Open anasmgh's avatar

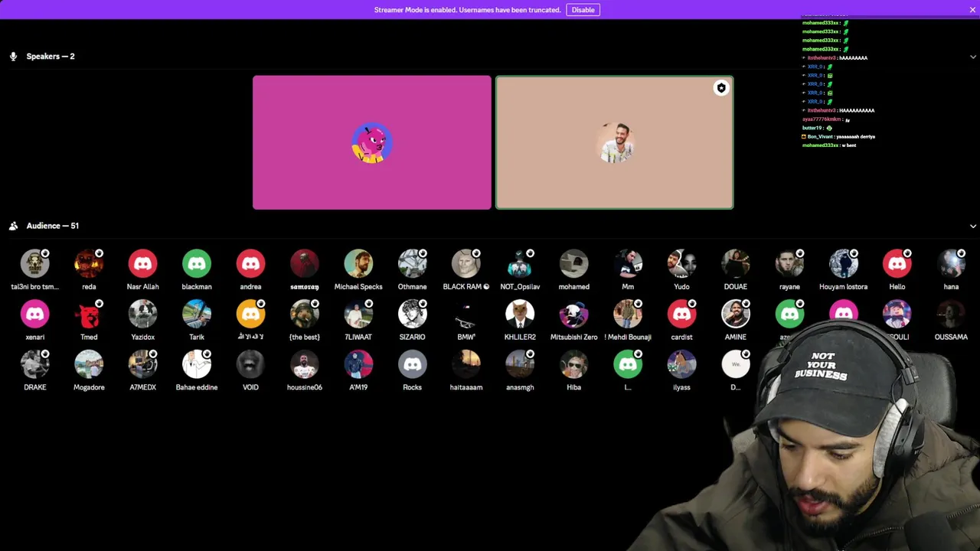(520, 365)
